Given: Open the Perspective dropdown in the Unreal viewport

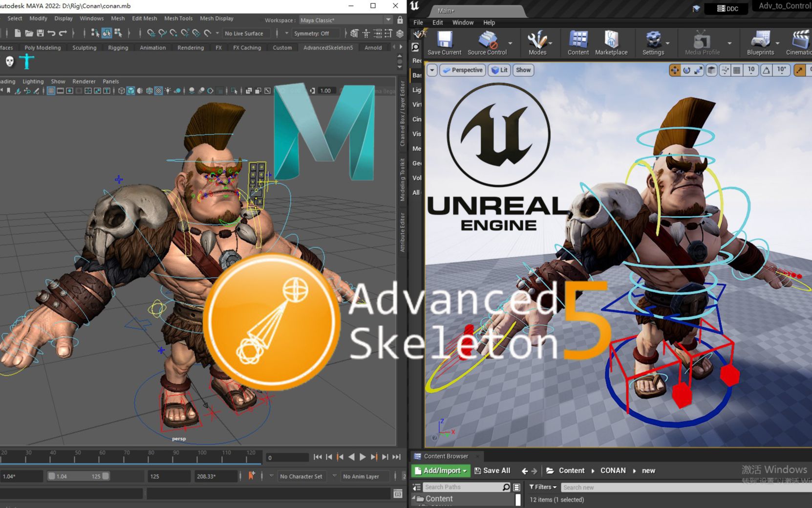Looking at the screenshot, I should 462,70.
